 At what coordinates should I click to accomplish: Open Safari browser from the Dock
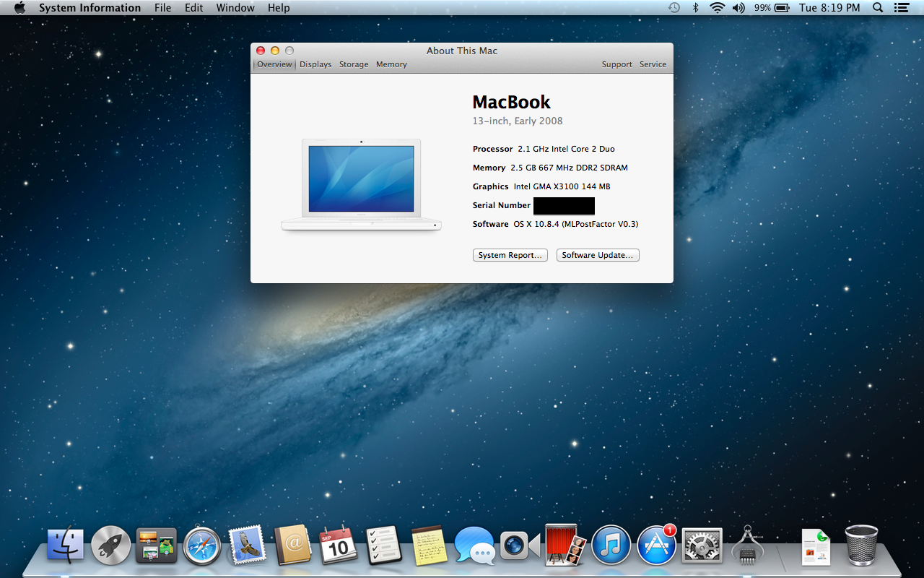[x=201, y=545]
